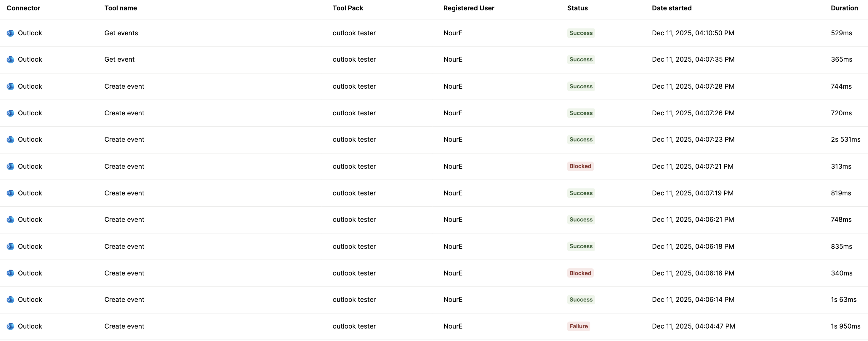Select the Outlook icon beside the Failure entry
The image size is (868, 341).
(x=10, y=326)
